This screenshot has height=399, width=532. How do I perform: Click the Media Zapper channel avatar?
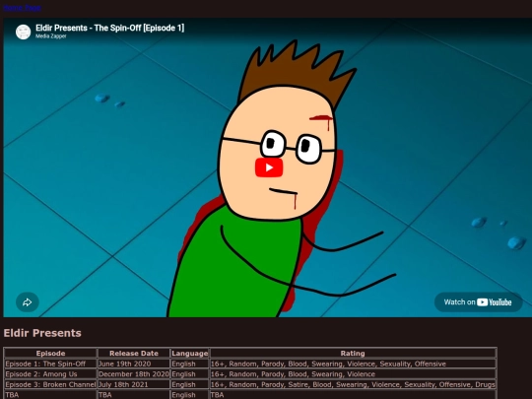[x=23, y=32]
